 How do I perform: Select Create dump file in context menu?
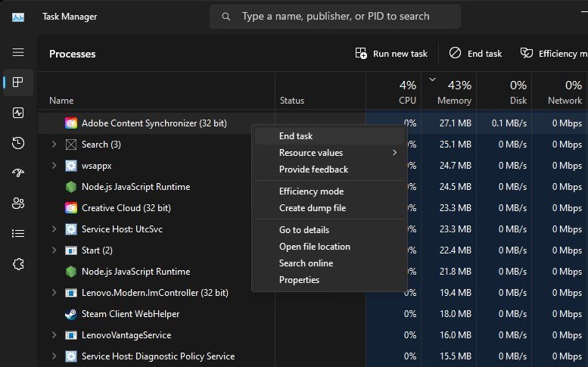click(312, 208)
